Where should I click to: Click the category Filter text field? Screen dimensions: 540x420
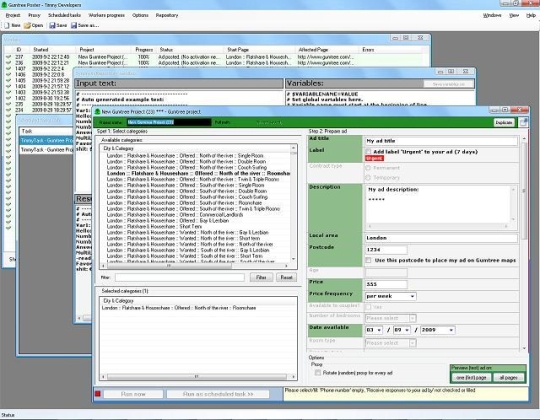[x=180, y=277]
